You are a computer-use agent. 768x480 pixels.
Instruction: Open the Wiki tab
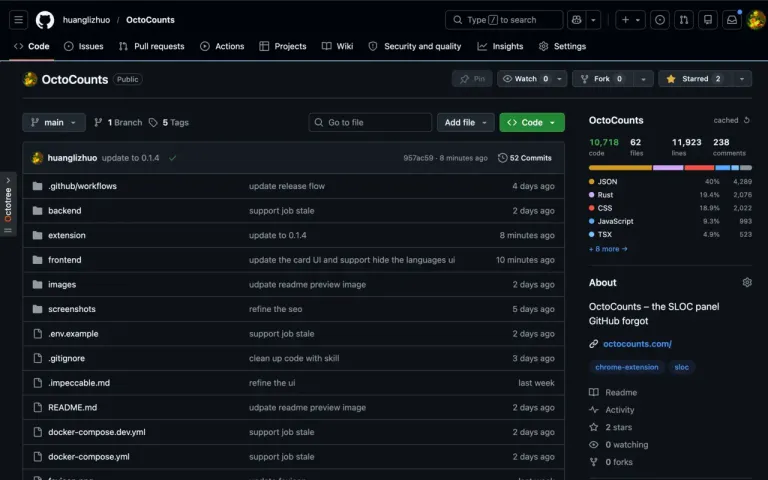[337, 46]
